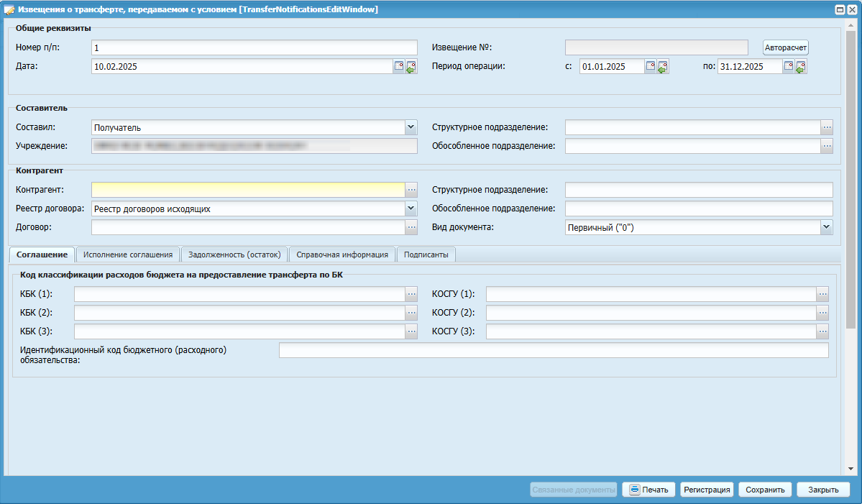Open the Вид документа dropdown
Viewport: 862px width, 504px height.
(825, 227)
